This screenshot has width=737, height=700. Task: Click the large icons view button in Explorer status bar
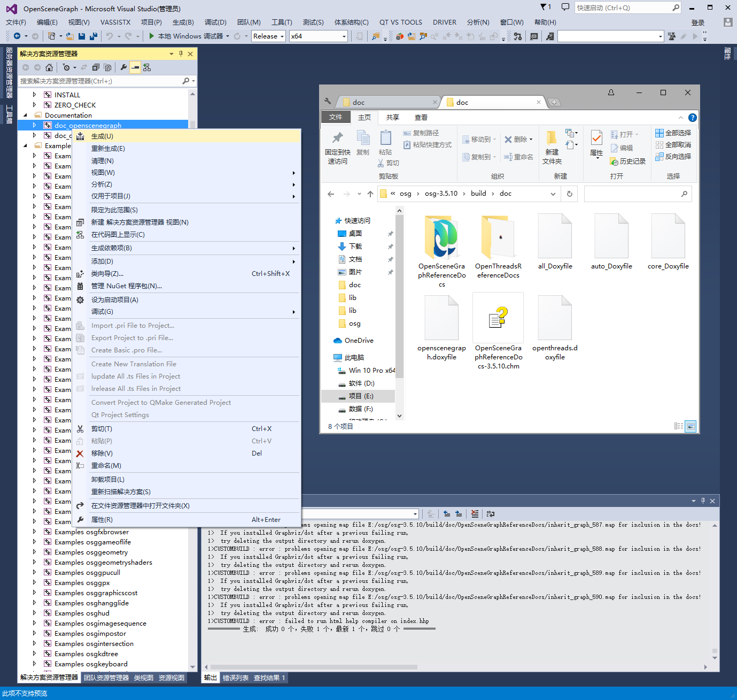[691, 426]
